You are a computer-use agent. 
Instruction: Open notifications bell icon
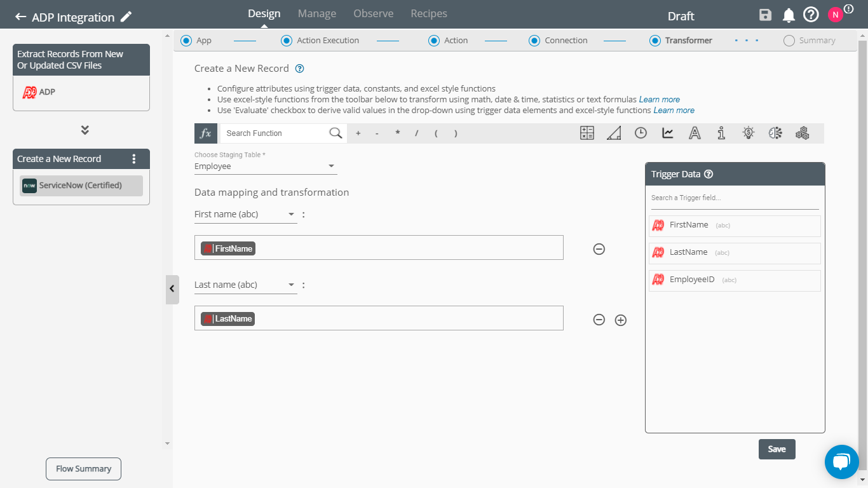point(789,15)
